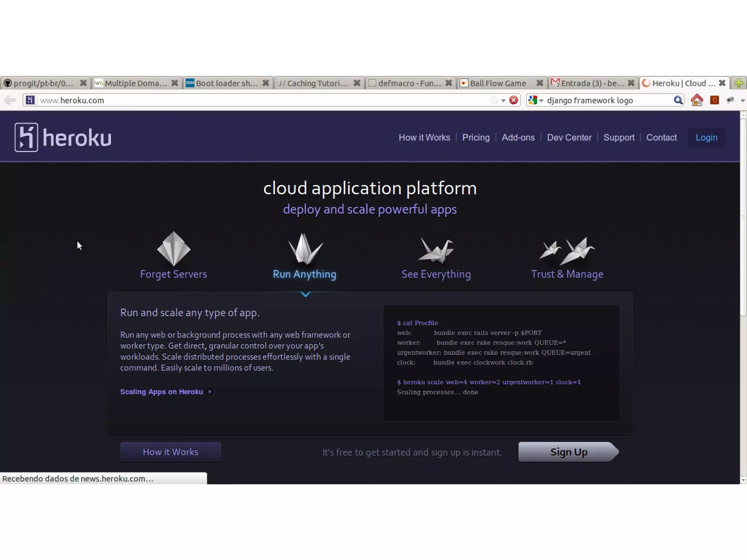Click the bookmark star in address bar
This screenshot has width=747, height=560.
494,100
